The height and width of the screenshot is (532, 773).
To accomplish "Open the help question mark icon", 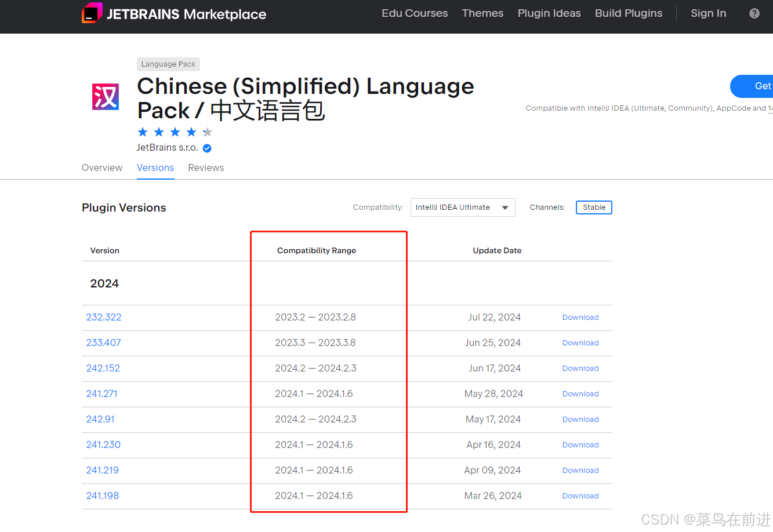I will 754,13.
